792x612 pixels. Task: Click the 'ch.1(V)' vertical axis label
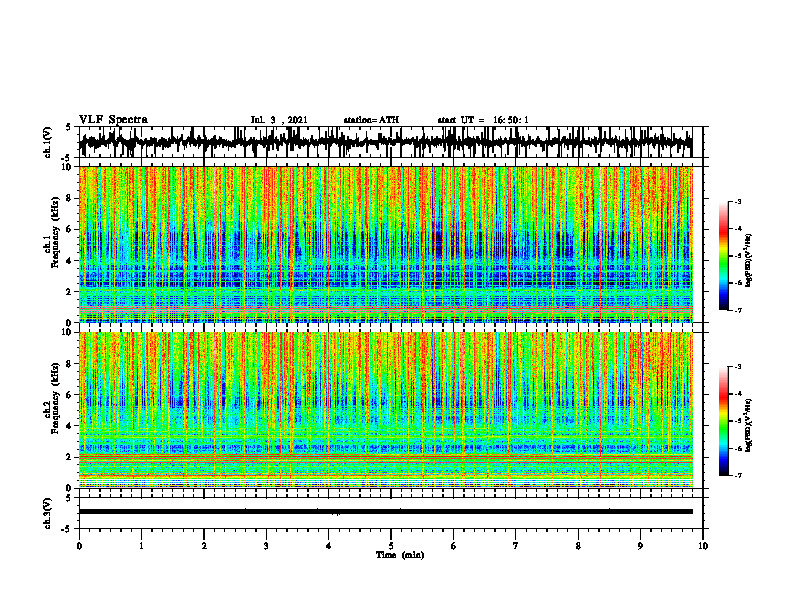tap(48, 142)
